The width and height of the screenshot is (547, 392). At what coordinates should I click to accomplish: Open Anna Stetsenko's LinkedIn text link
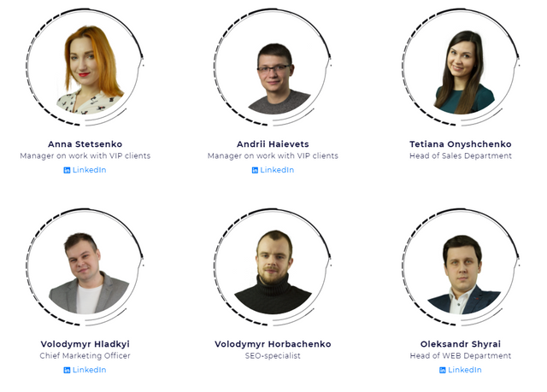tap(89, 170)
